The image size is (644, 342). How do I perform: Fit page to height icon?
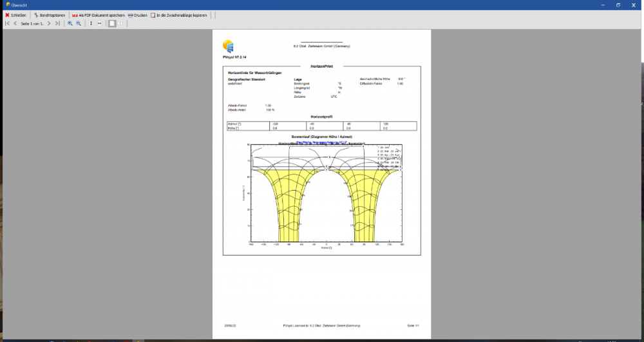pos(91,23)
